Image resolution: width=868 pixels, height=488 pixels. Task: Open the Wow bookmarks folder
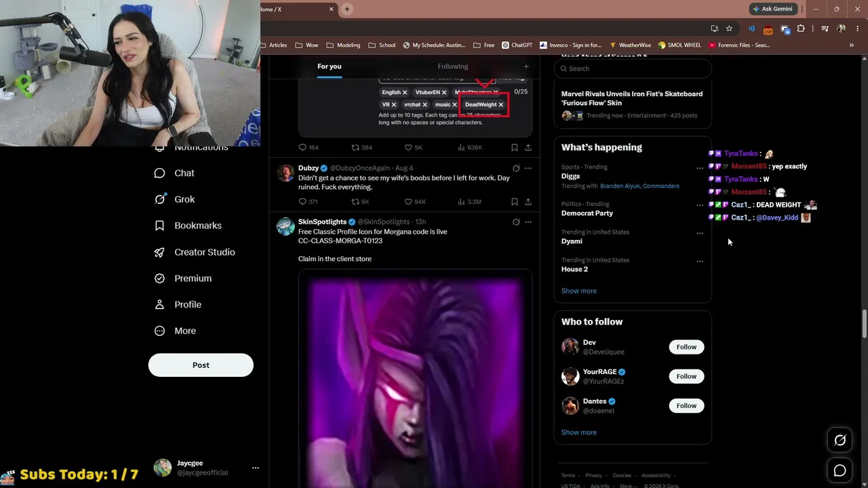click(307, 45)
